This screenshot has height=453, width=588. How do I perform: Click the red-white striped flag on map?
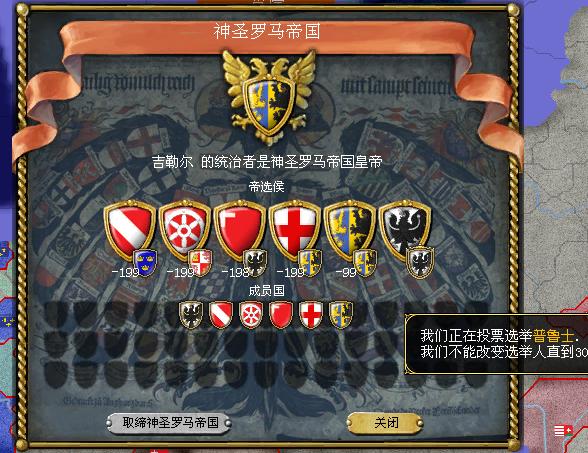pyautogui.click(x=563, y=430)
